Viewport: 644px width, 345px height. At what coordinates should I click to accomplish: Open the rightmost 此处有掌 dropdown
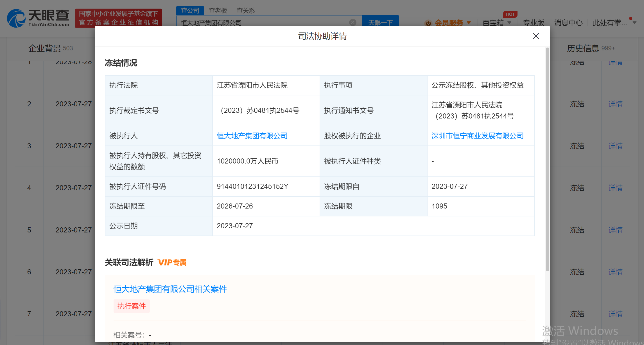[613, 23]
